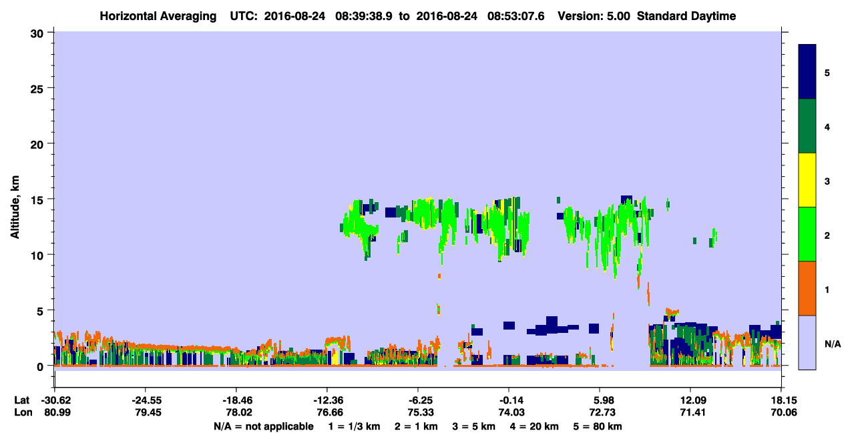Click the 'N/A = not applicable' legend text

pyautogui.click(x=264, y=426)
